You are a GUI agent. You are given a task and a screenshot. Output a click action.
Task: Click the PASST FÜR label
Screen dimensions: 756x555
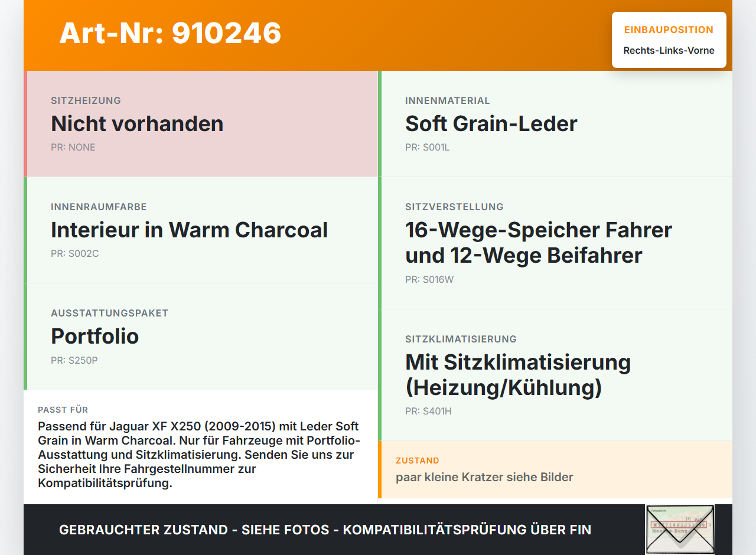pos(63,410)
